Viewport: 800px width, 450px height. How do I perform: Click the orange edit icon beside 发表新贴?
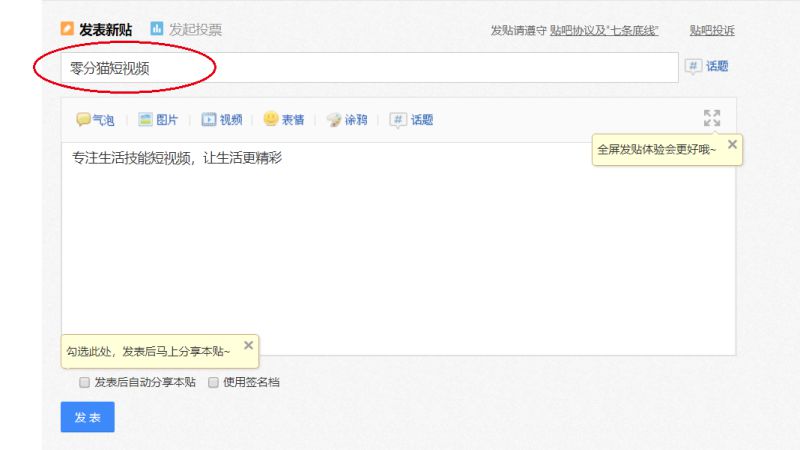67,28
